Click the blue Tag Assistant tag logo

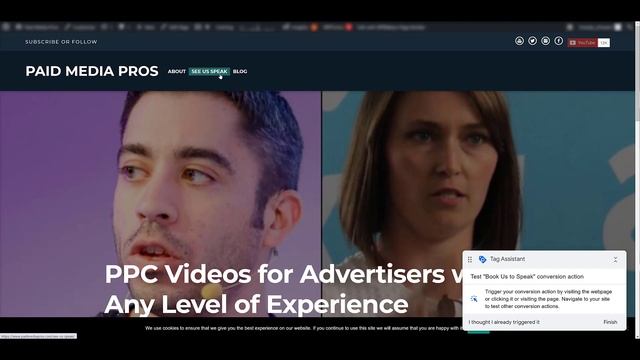(x=482, y=259)
